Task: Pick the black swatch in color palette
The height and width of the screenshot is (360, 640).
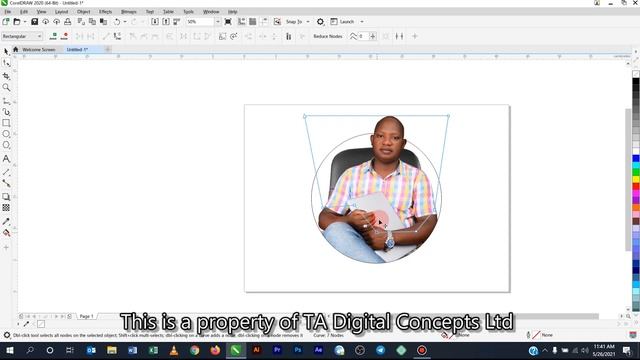Action: 636,82
